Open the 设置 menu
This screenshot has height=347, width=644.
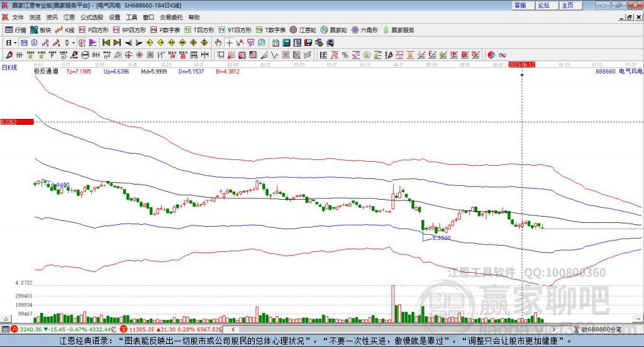[114, 17]
